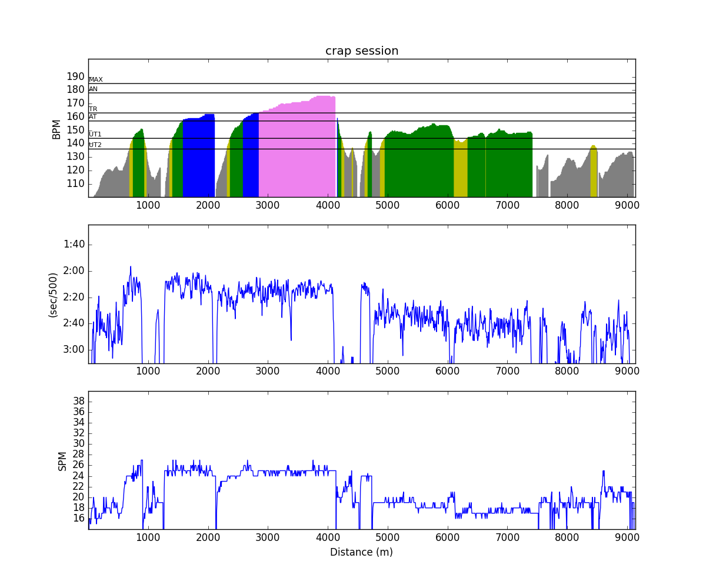Click the 190 tick on the BPM axis
Screen dimensions: 706x588
point(75,76)
